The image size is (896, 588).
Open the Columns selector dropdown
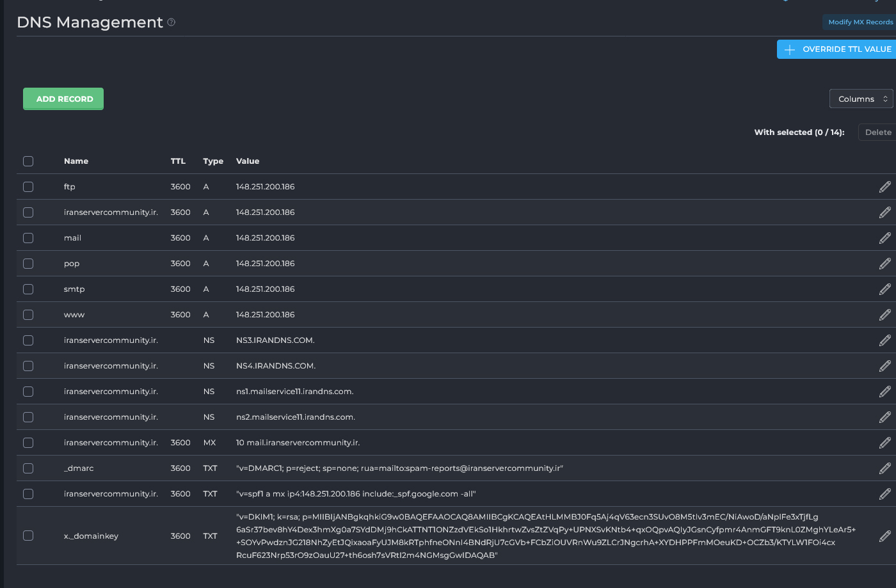861,99
